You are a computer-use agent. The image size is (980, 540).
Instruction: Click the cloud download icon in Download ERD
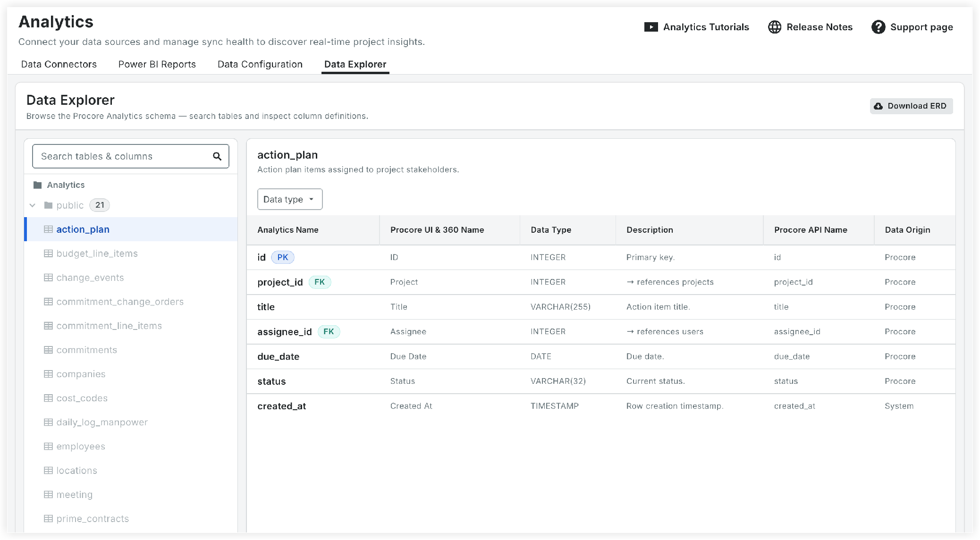tap(878, 106)
